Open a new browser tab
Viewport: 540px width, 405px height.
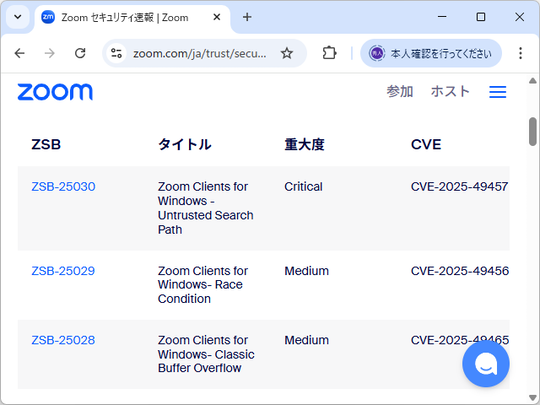point(247,17)
